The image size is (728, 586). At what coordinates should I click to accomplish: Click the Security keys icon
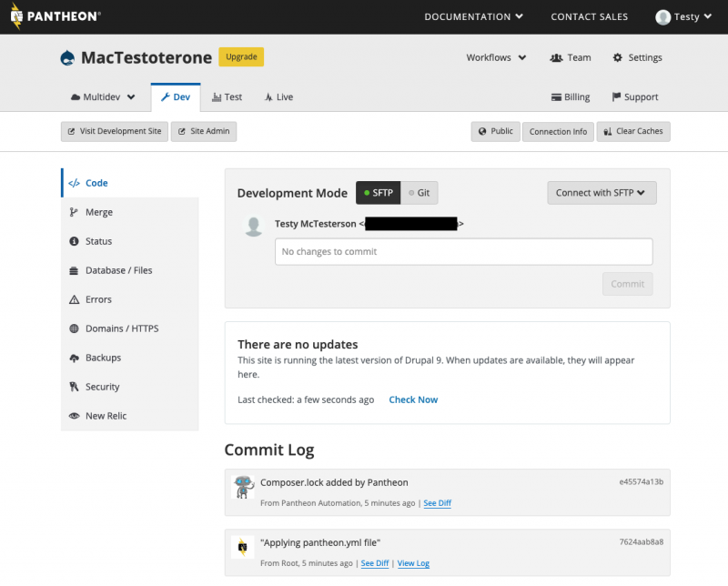pos(74,387)
